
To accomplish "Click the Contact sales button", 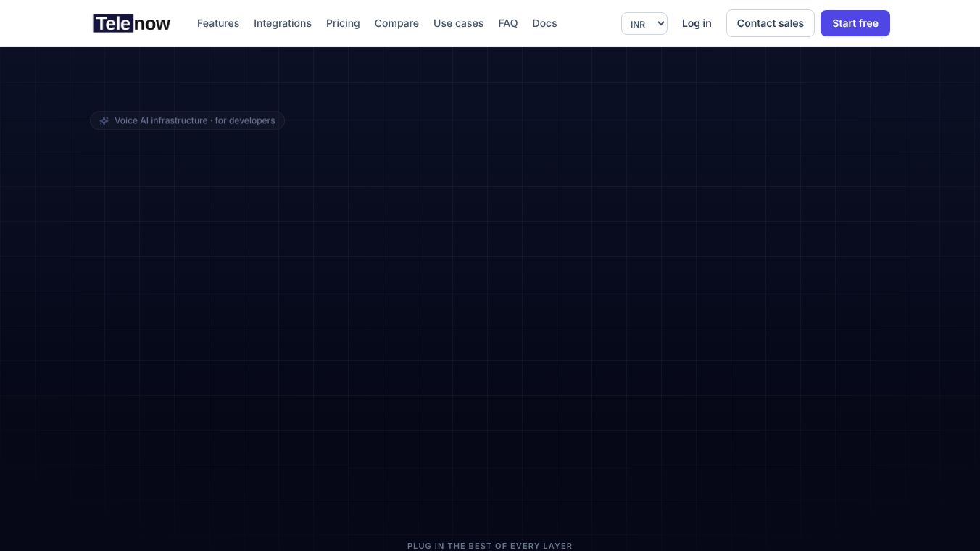I will click(x=771, y=23).
